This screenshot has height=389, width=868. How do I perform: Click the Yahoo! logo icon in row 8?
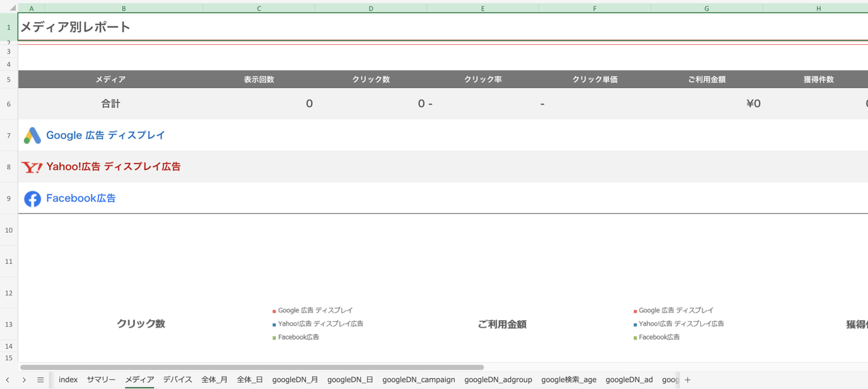(x=32, y=166)
